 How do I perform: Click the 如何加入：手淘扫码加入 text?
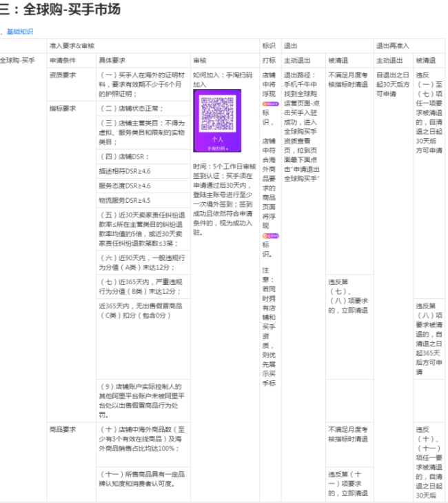[223, 79]
